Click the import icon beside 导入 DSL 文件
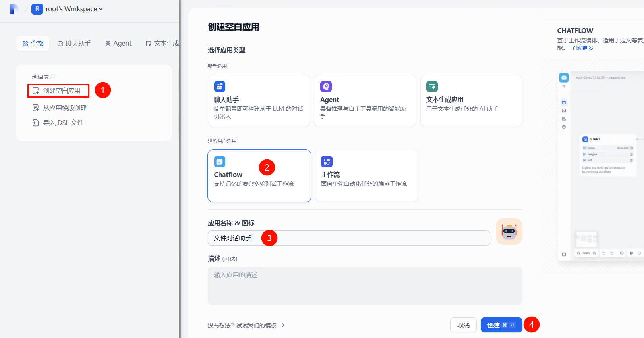644x338 pixels. [36, 123]
